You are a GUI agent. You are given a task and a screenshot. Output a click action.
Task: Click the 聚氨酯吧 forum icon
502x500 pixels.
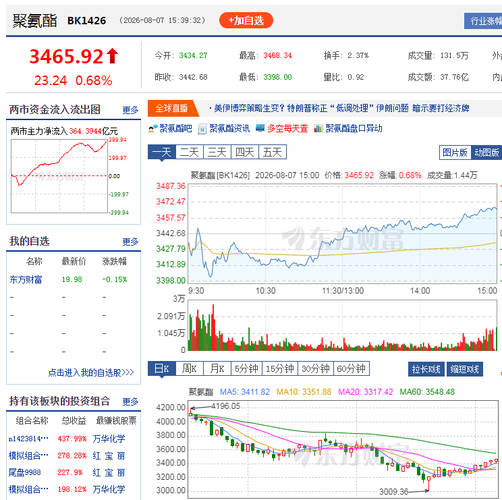153,129
